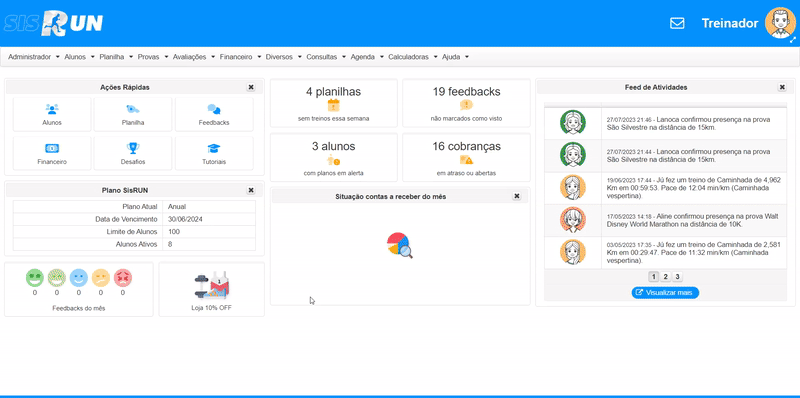800x398 pixels.
Task: Open the 4 planilhas summary card
Action: tap(333, 103)
